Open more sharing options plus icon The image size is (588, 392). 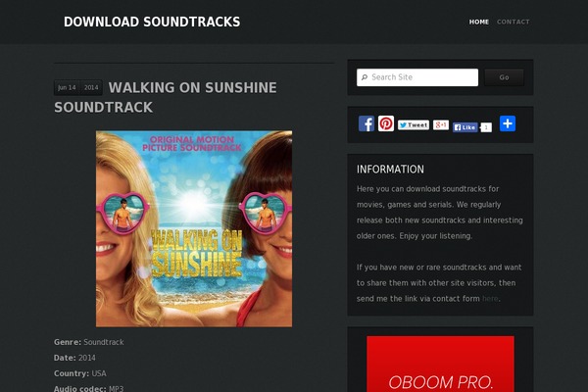tap(508, 123)
